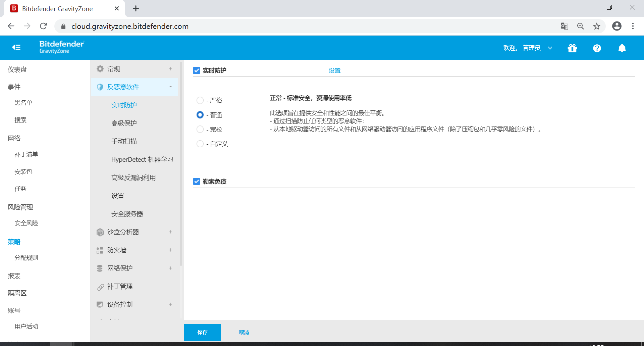Open 补丁清单 in the sidebar
644x346 pixels.
26,154
